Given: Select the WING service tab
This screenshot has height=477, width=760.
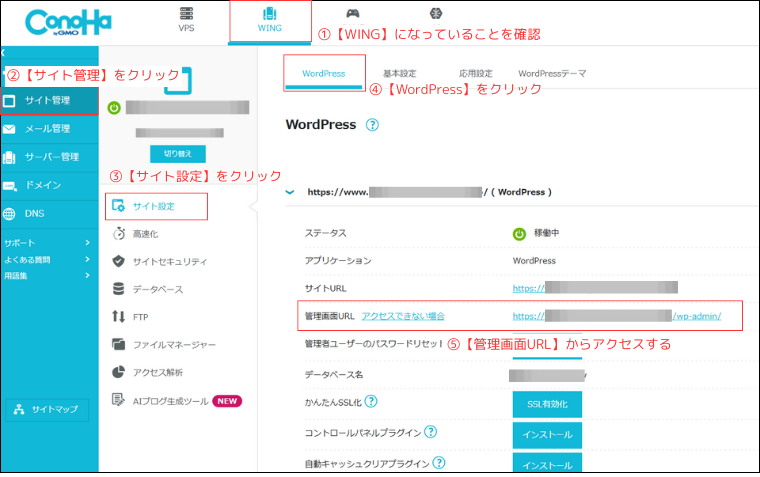Looking at the screenshot, I should (269, 20).
